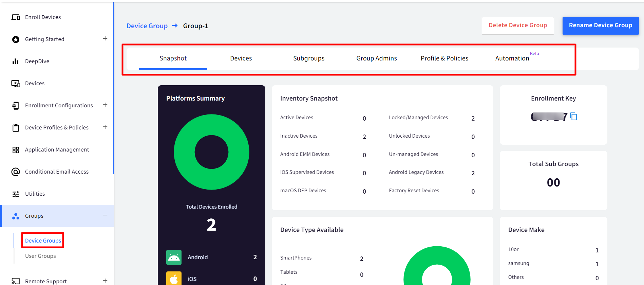Click the Conditional Email Access @ icon
This screenshot has width=644, height=285.
click(x=16, y=172)
